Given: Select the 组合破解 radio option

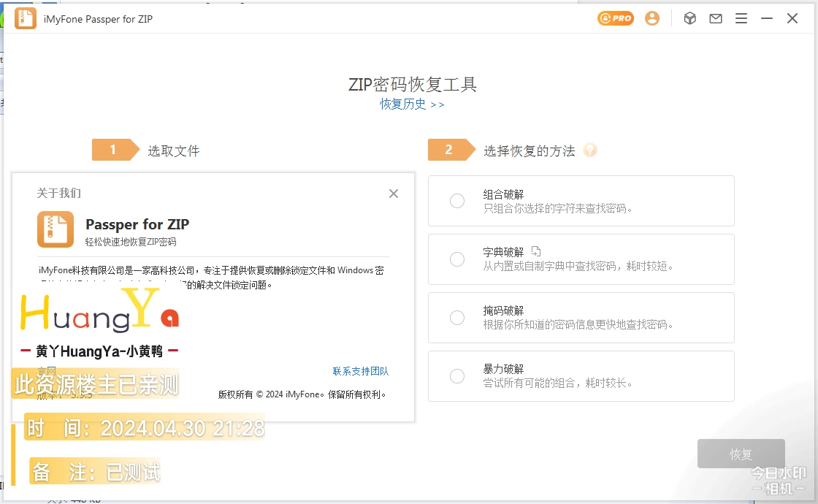Looking at the screenshot, I should click(457, 201).
